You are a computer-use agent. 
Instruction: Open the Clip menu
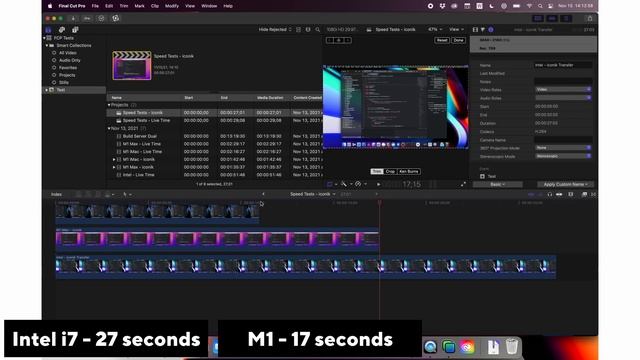(155, 6)
